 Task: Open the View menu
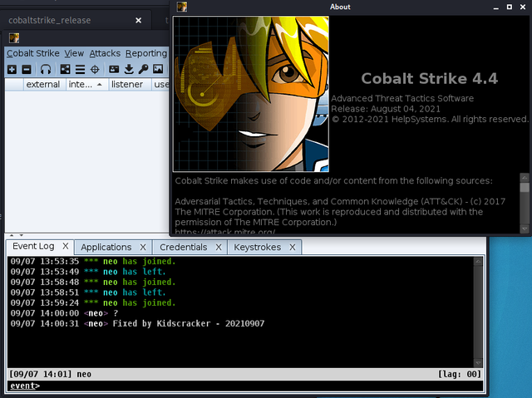(x=74, y=53)
